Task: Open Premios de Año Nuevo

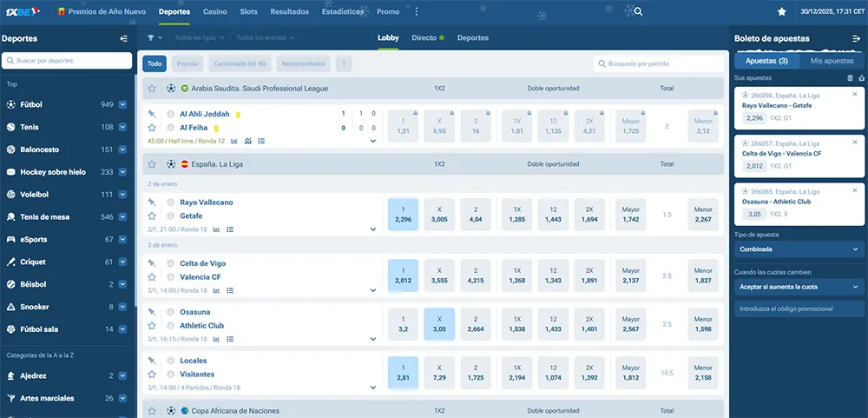Action: (x=102, y=11)
